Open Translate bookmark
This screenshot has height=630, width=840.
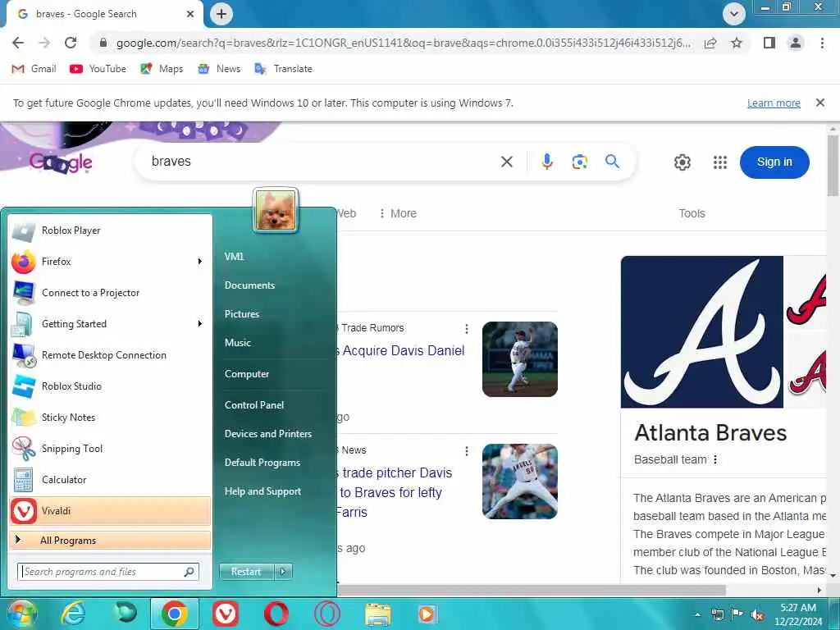point(283,69)
